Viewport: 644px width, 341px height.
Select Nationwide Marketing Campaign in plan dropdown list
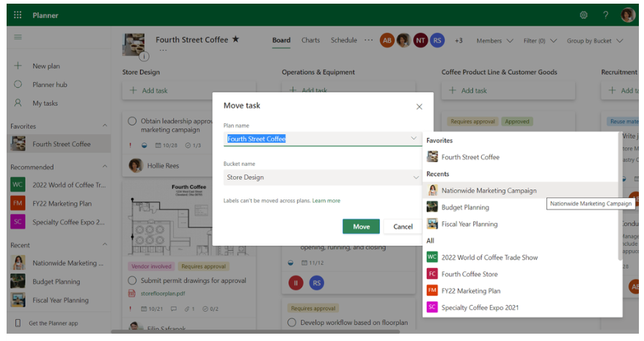520,191
